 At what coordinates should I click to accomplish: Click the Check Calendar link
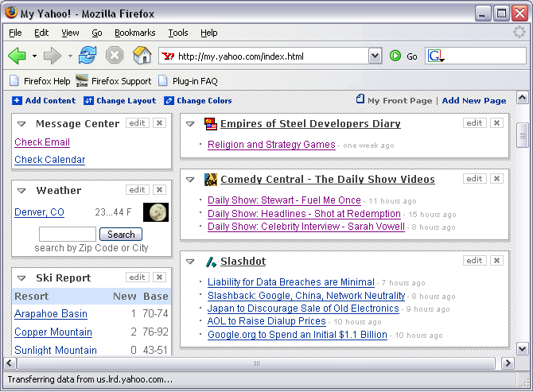pos(50,160)
